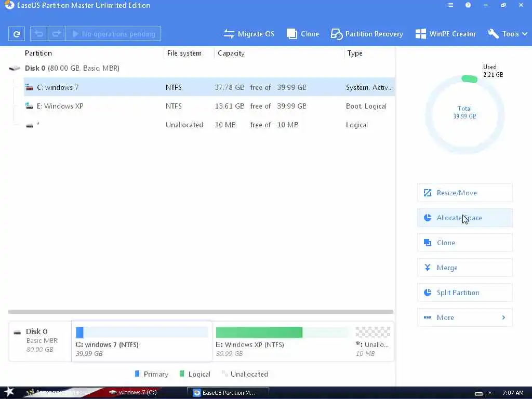
Task: Expand the Tools dropdown menu
Action: tap(508, 34)
